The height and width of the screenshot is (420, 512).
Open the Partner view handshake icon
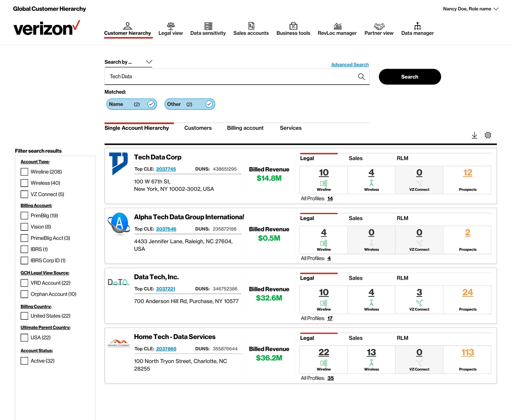tap(379, 26)
